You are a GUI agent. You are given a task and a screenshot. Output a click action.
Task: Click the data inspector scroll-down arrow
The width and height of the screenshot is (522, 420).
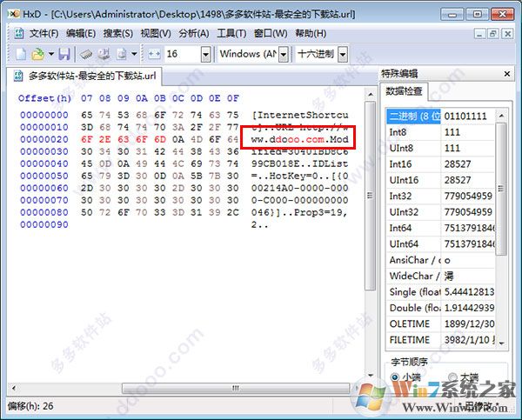tap(501, 343)
